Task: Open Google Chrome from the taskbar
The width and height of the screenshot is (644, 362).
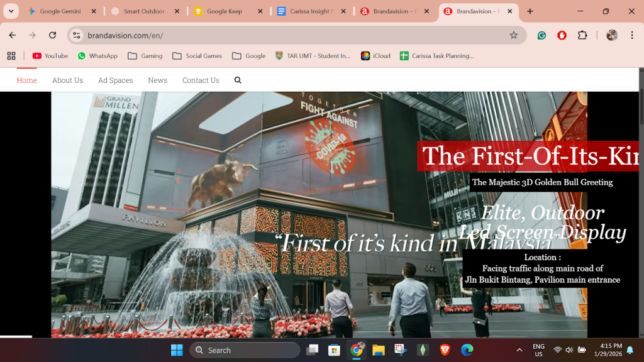Action: point(357,350)
